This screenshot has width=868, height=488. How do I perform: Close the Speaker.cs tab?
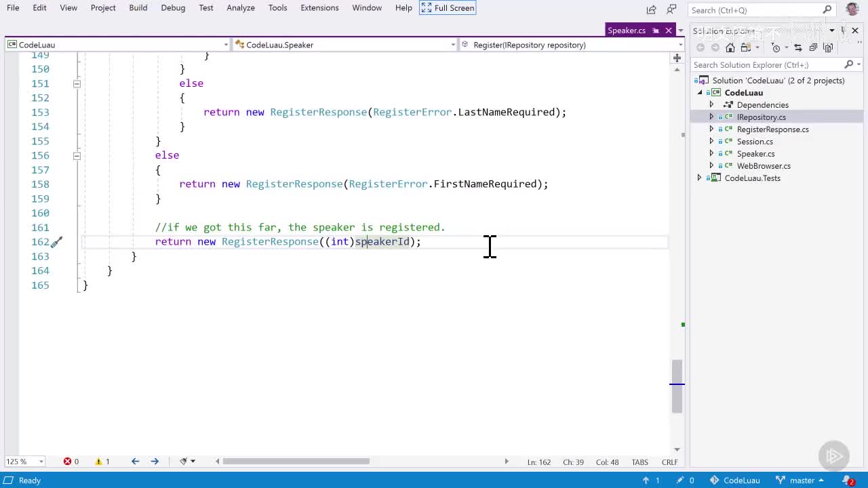tap(669, 30)
